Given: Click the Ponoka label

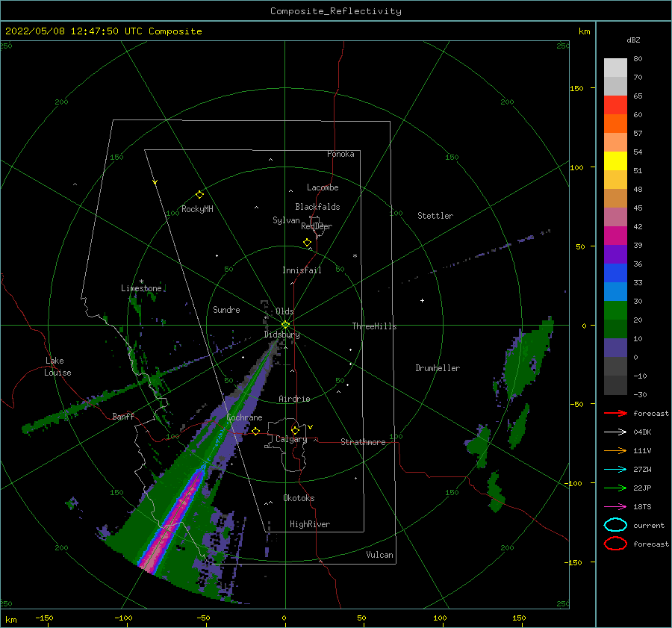Looking at the screenshot, I should pos(340,154).
